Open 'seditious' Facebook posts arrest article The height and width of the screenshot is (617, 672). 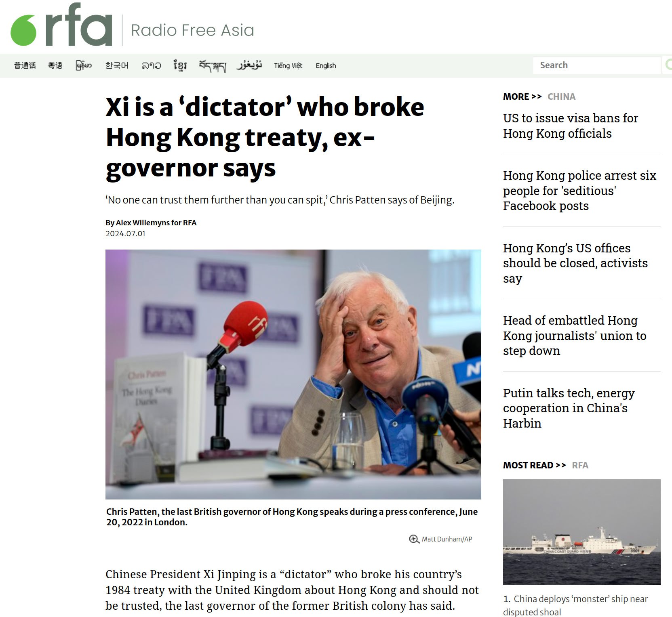point(579,191)
